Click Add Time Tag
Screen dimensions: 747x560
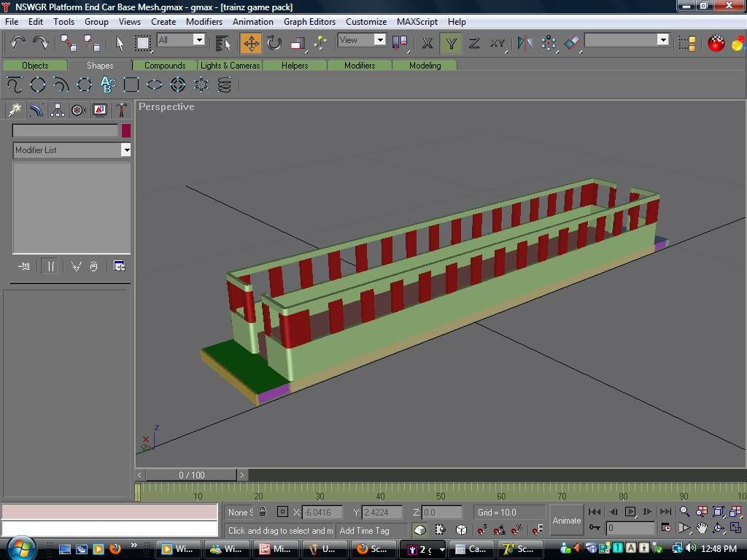pyautogui.click(x=365, y=531)
